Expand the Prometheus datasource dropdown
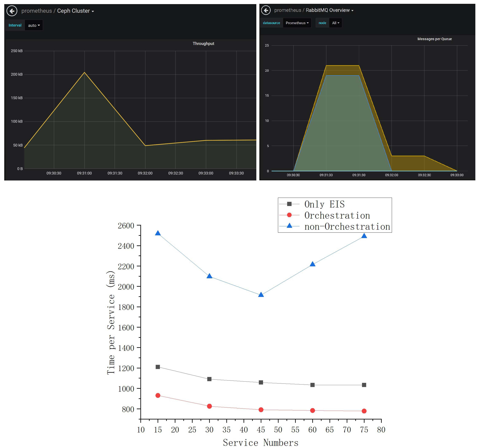 click(297, 23)
